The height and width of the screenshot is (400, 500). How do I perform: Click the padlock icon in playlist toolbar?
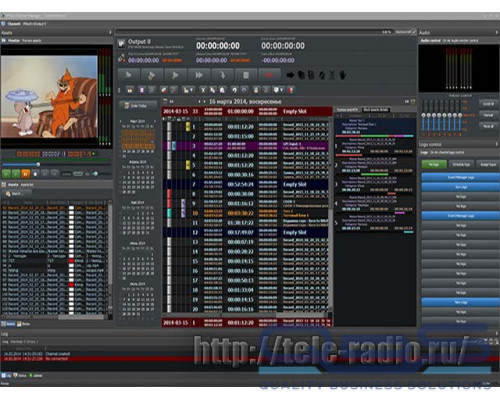[256, 90]
